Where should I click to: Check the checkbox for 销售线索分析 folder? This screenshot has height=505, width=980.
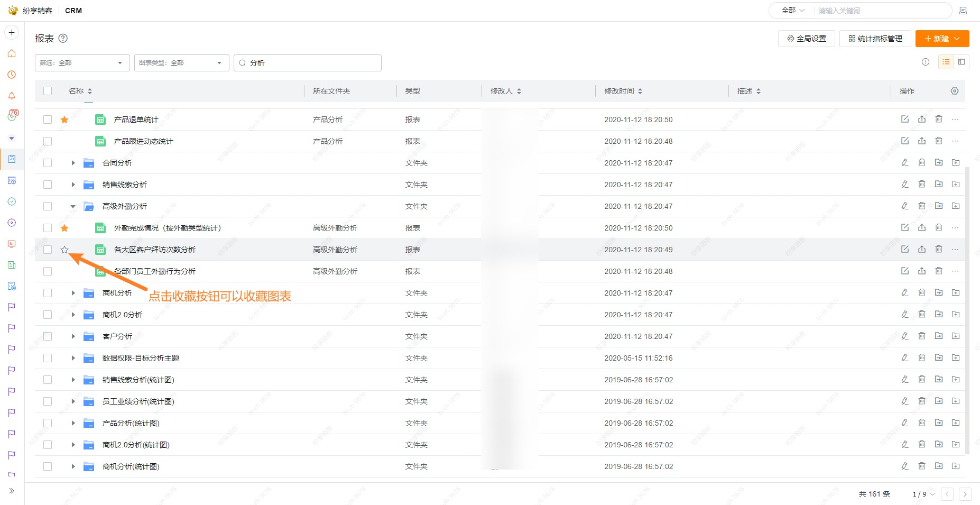[48, 184]
